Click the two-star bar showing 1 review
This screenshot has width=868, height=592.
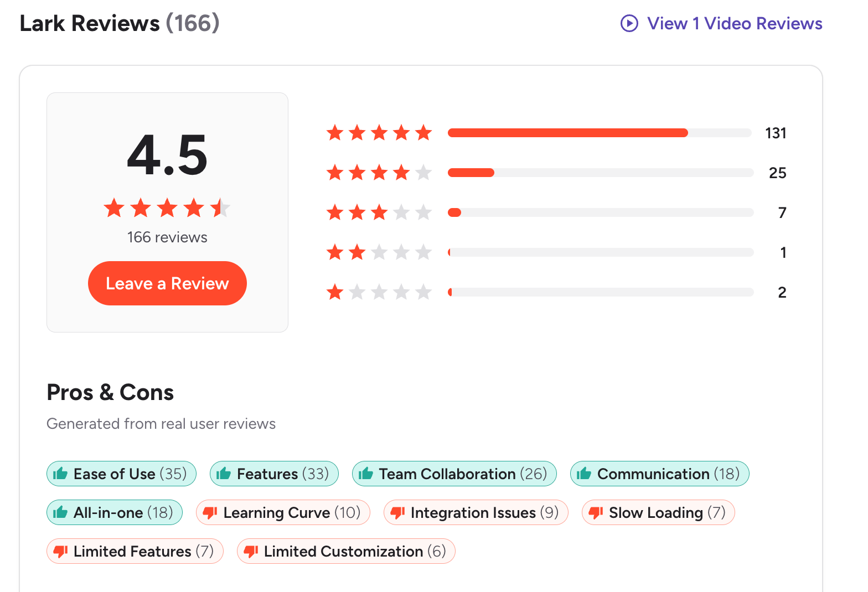[x=601, y=252]
